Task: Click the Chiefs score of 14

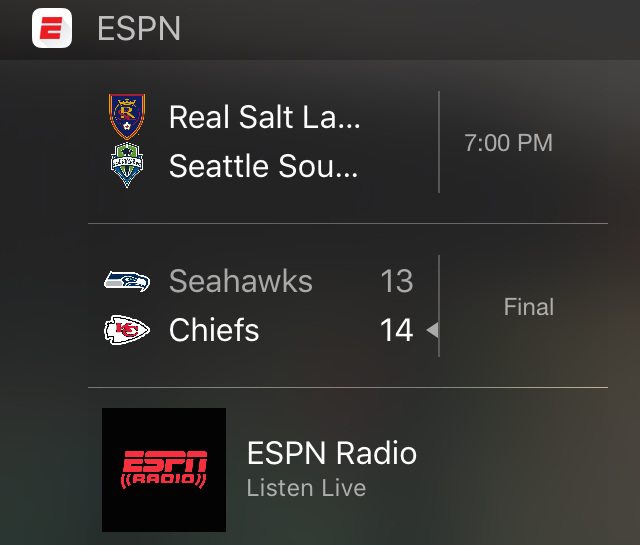Action: tap(397, 330)
